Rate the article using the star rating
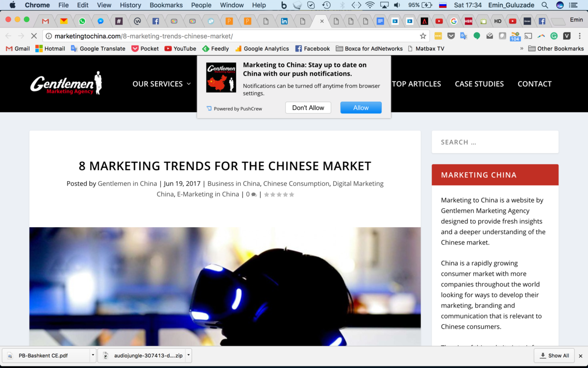Screen dimensions: 588x368 coord(279,195)
